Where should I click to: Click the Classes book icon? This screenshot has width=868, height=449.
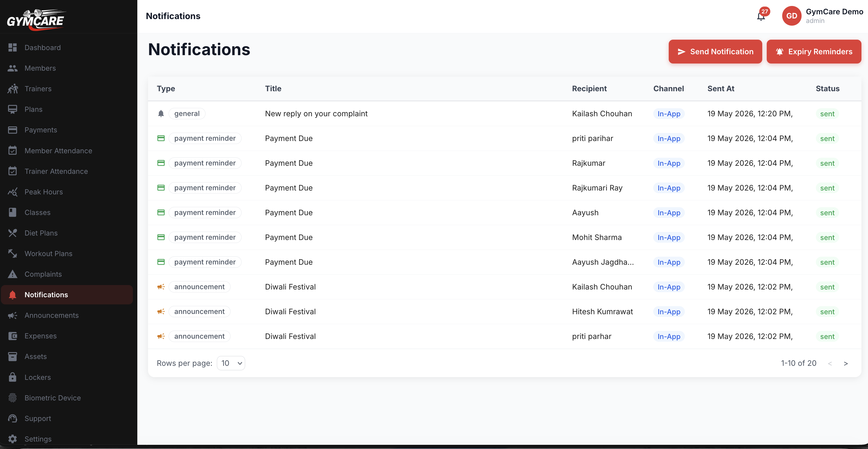[x=13, y=213]
